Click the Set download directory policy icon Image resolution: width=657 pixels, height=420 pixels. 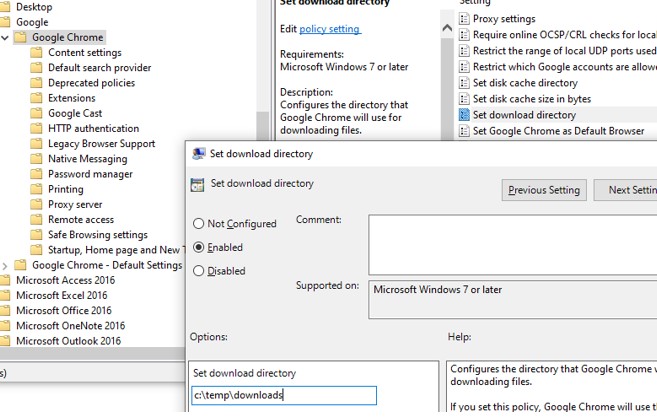tap(464, 115)
